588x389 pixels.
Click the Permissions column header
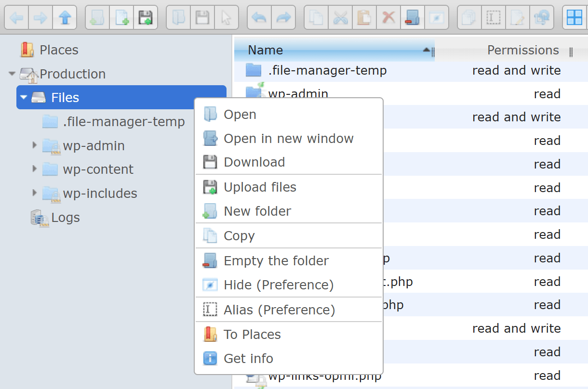[x=522, y=50]
